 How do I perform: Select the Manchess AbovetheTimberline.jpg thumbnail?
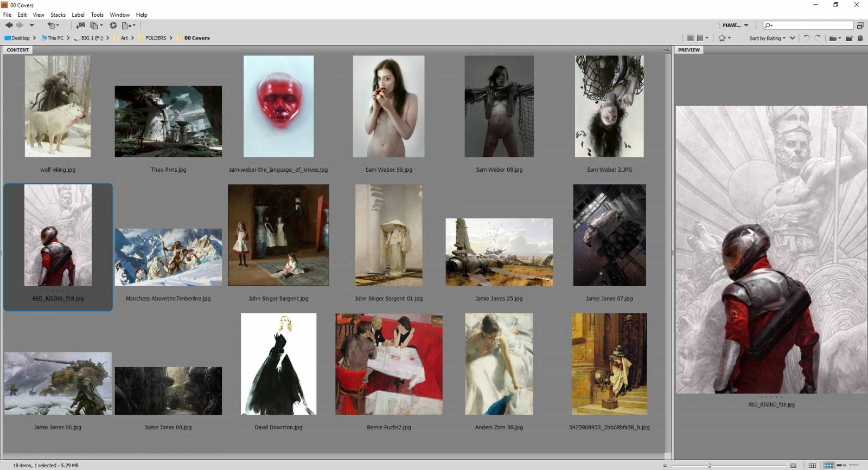coord(168,257)
